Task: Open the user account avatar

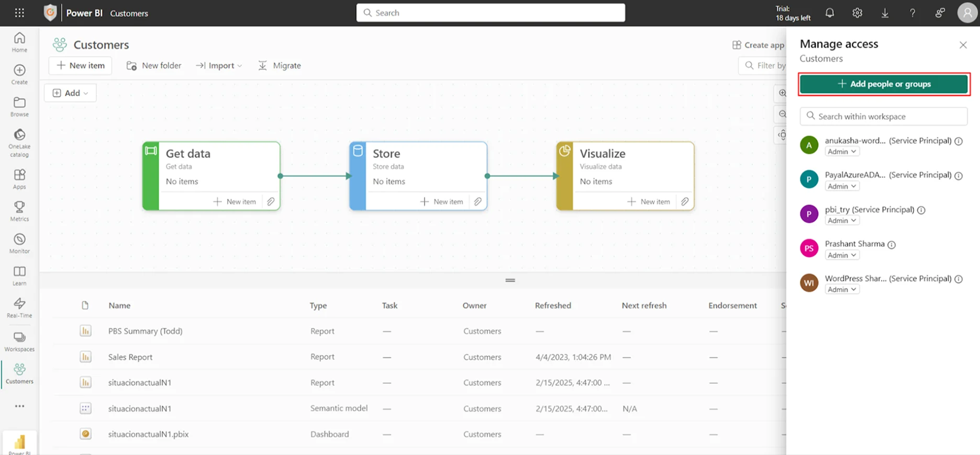Action: pos(967,13)
